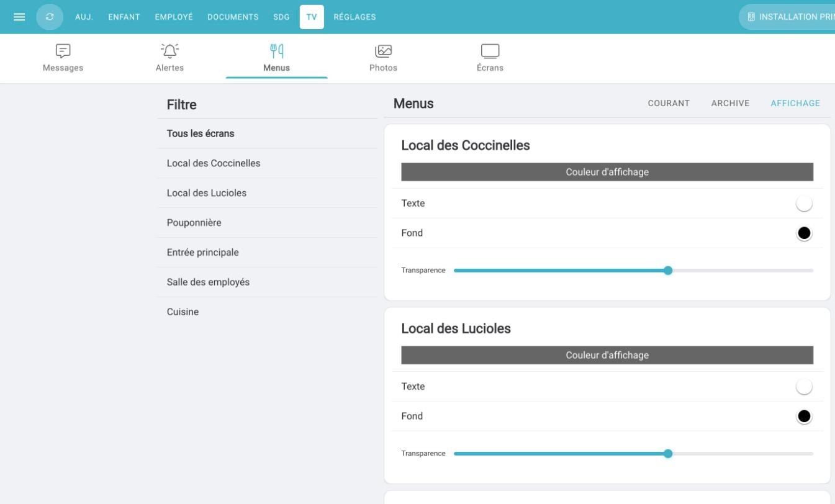Click the Local des Coccinelles card title
This screenshot has width=835, height=504.
click(x=466, y=145)
